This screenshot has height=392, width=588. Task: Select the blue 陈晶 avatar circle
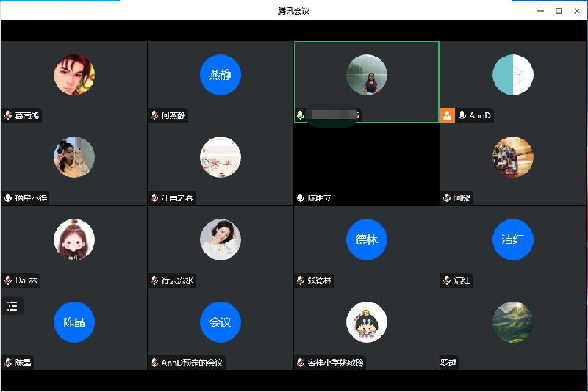74,322
